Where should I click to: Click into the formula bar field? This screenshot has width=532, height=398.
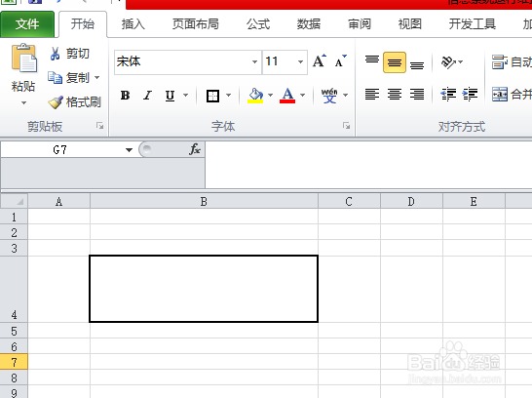368,165
